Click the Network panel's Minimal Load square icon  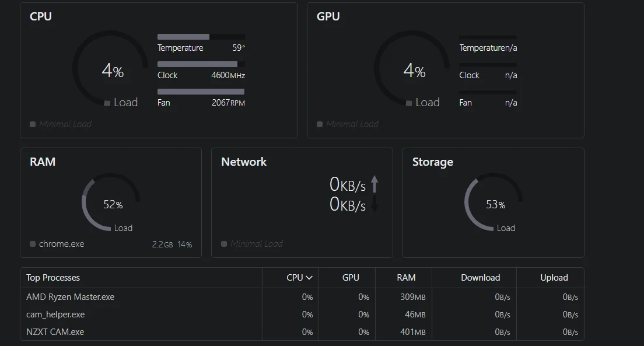click(224, 244)
